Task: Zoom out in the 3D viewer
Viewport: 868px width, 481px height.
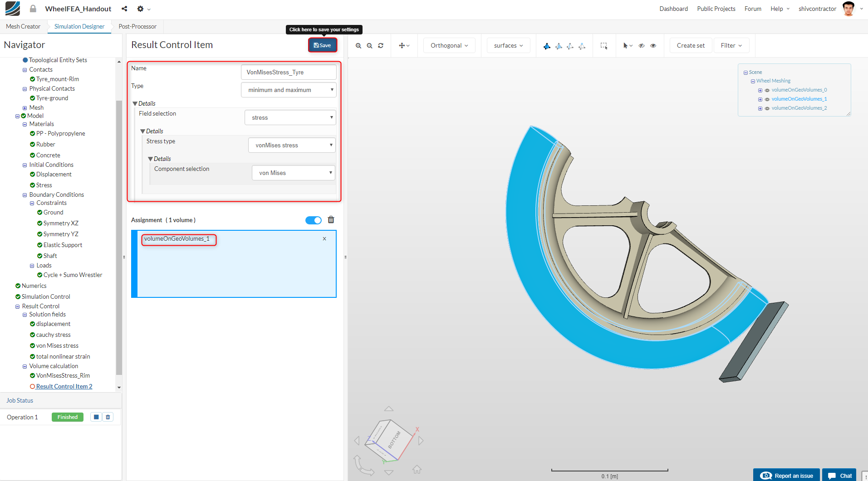Action: [x=369, y=46]
